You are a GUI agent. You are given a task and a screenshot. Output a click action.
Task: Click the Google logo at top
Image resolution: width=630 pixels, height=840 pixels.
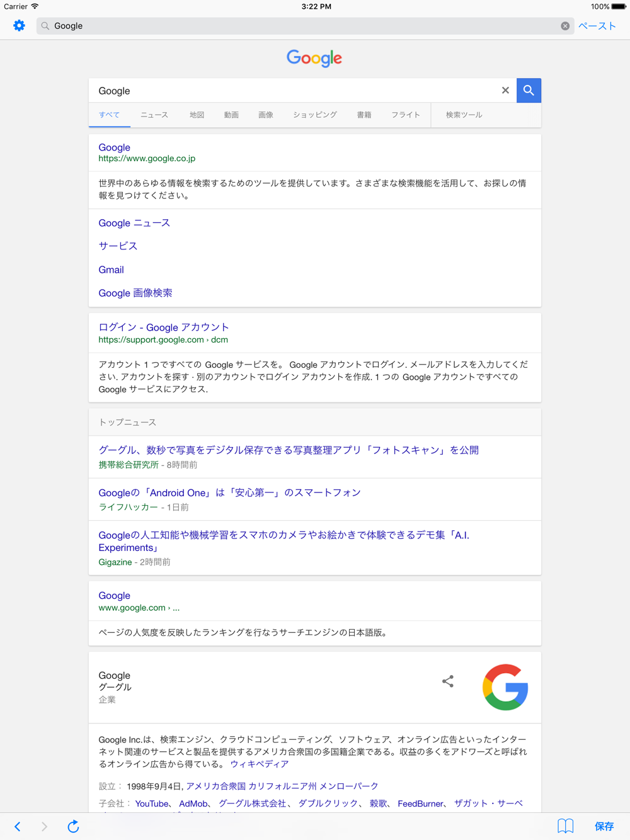(x=314, y=58)
